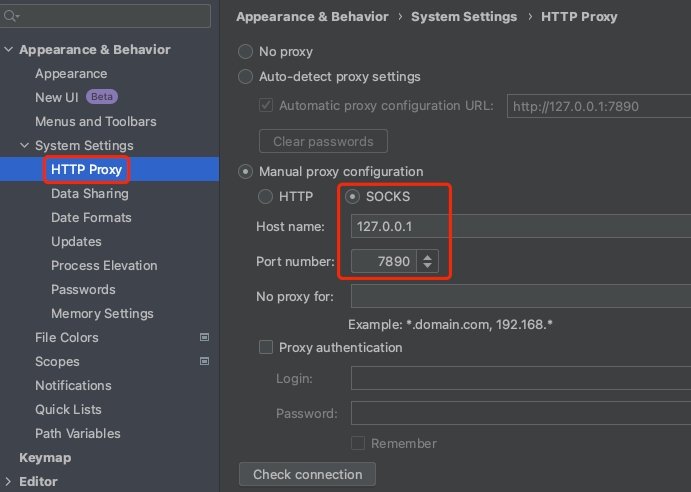The image size is (691, 492).
Task: Click the Example: *.domain.com hint text
Action: coord(450,324)
